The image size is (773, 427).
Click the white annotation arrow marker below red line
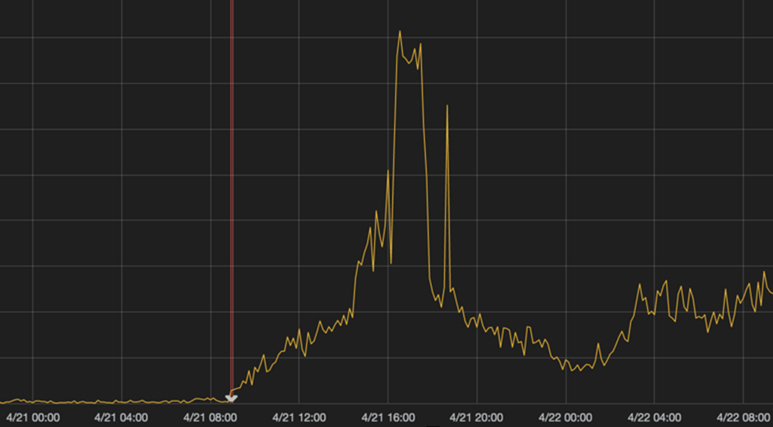(x=231, y=398)
